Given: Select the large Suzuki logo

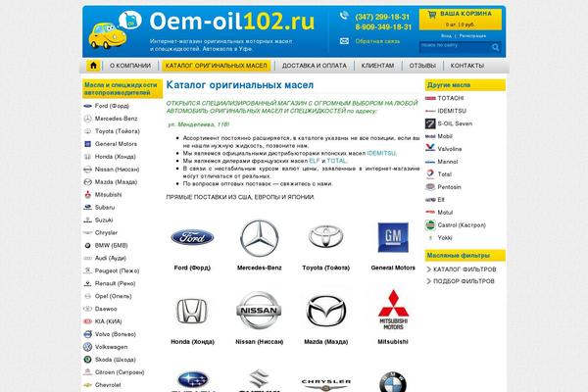Looking at the screenshot, I should tap(259, 381).
